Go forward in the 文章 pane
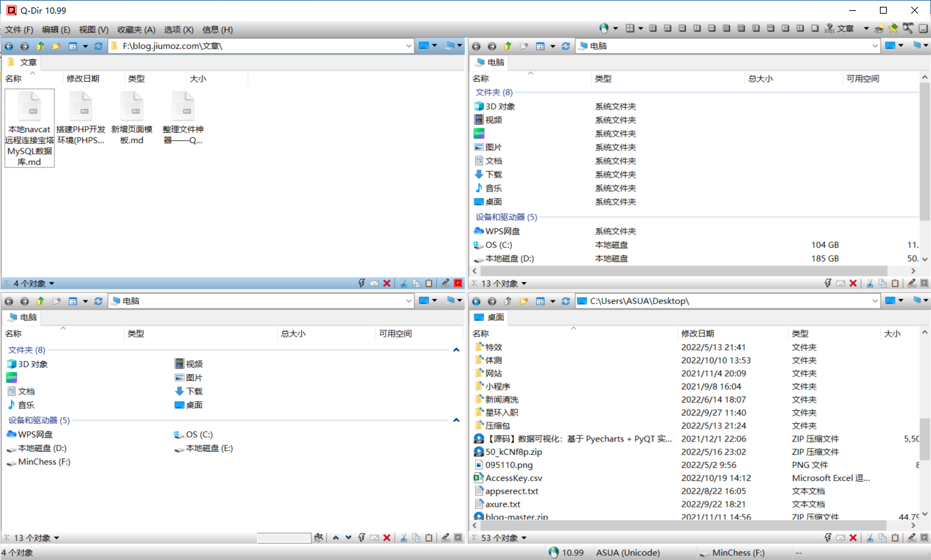The image size is (931, 560). click(25, 46)
